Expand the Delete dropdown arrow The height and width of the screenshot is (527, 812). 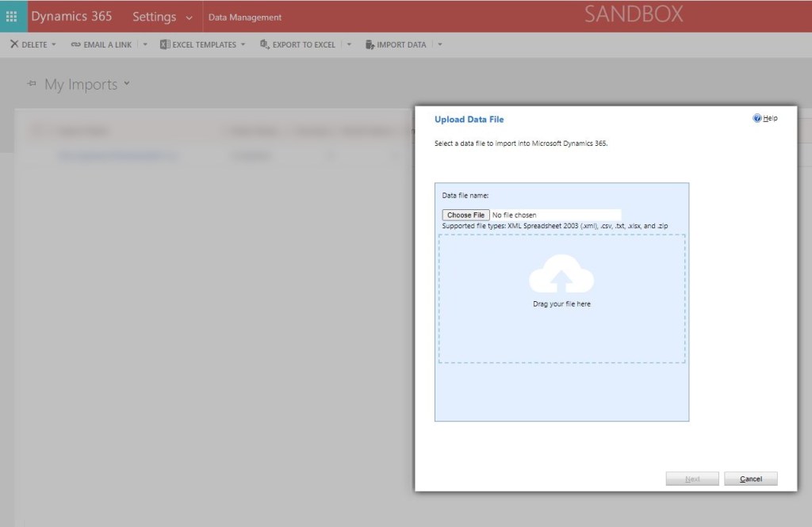point(54,44)
